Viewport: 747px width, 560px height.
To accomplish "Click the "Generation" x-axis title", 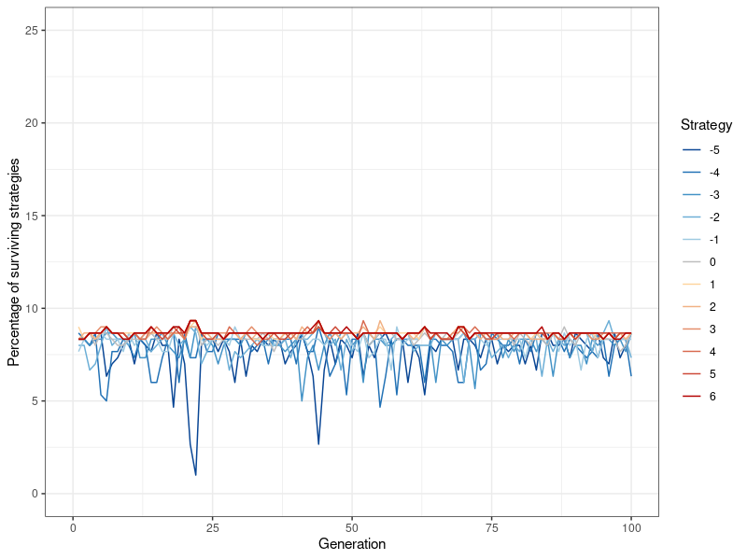I will click(352, 544).
